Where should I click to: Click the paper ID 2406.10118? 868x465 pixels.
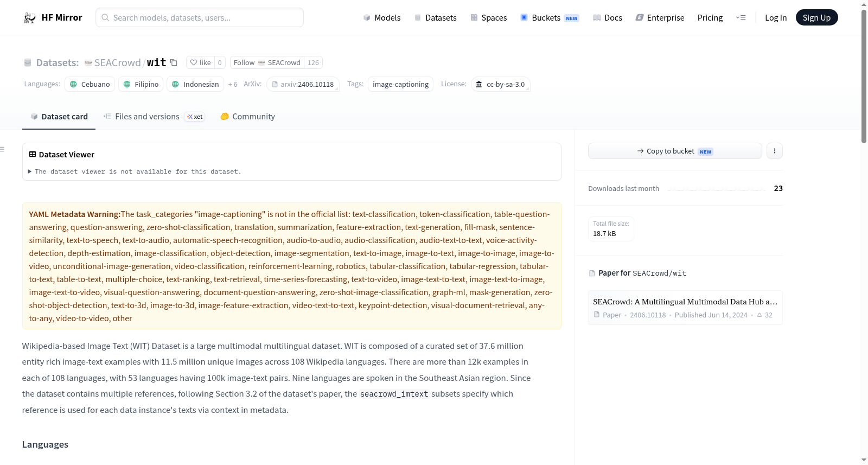tap(648, 315)
